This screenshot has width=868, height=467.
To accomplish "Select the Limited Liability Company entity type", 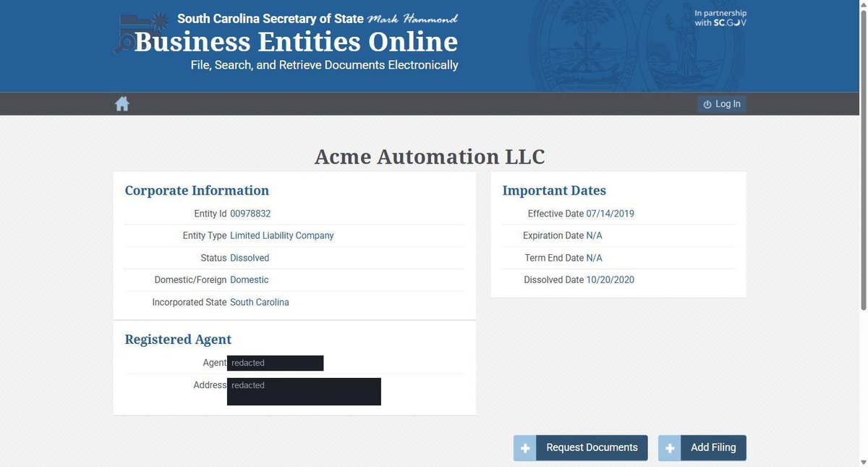I will pyautogui.click(x=282, y=235).
